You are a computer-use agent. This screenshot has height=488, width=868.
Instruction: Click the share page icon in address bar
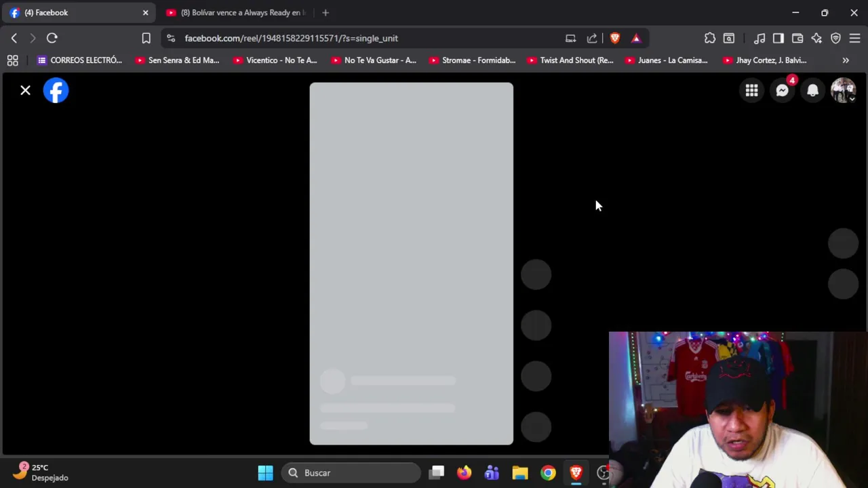592,38
